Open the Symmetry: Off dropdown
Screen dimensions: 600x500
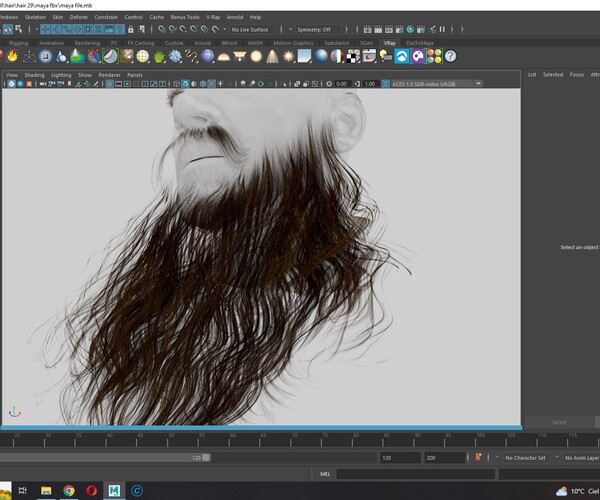(318, 29)
